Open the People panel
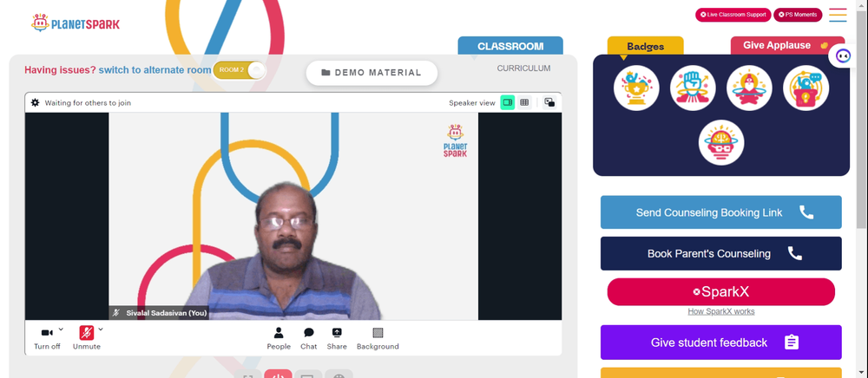This screenshot has height=378, width=868. point(279,338)
